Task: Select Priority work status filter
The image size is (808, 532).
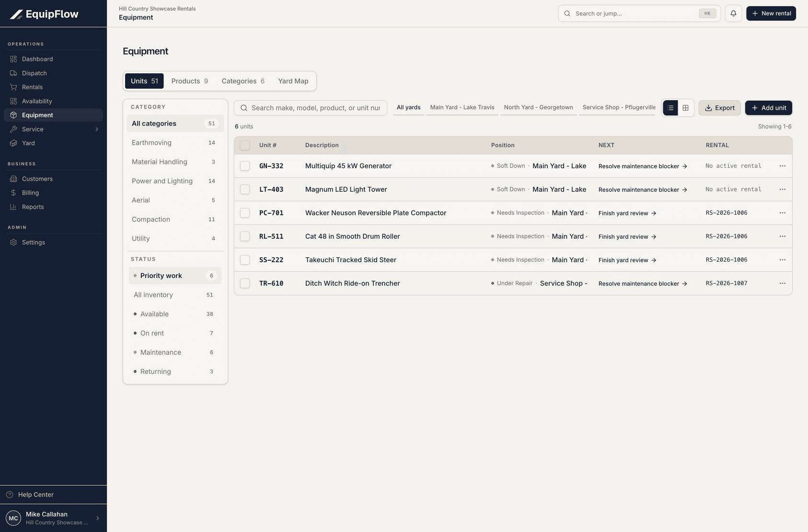Action: click(175, 276)
